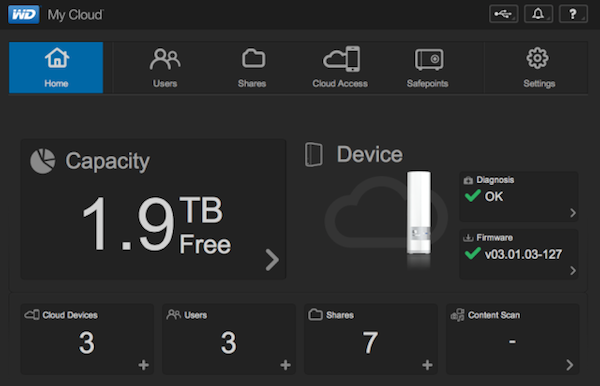The width and height of the screenshot is (600, 386).
Task: Switch to the Home tab
Action: pos(56,67)
